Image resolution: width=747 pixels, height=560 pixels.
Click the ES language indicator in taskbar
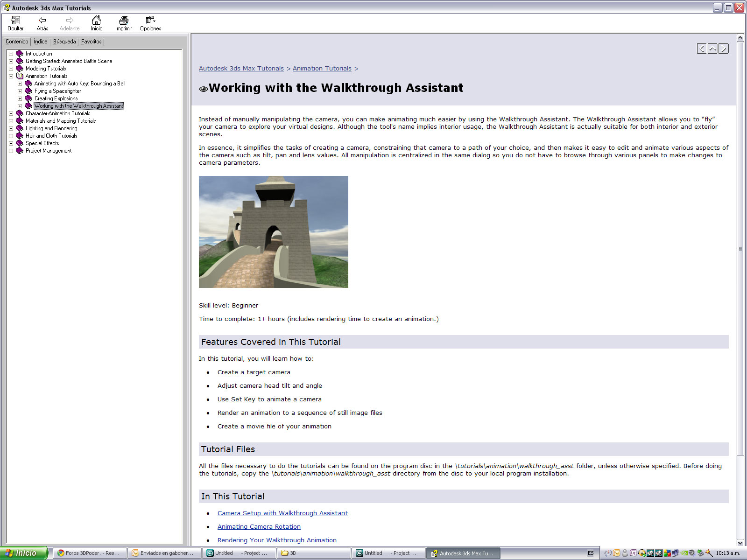[x=591, y=553]
